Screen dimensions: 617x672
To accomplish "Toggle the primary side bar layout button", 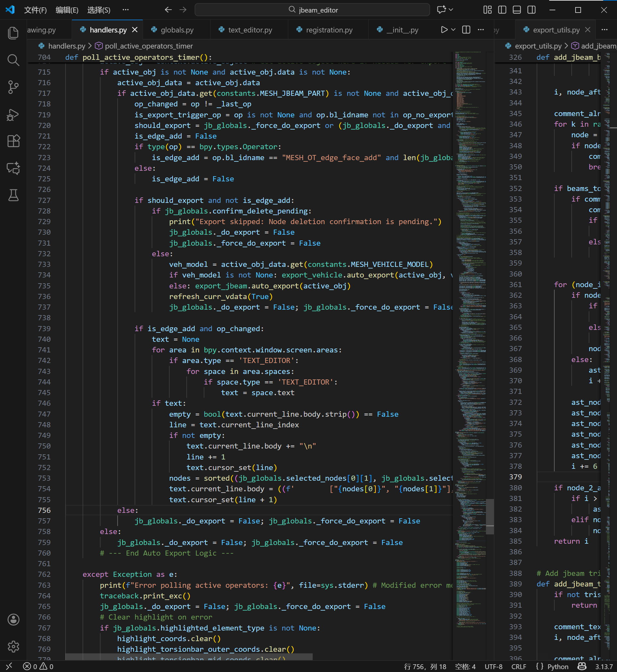I will coord(502,10).
